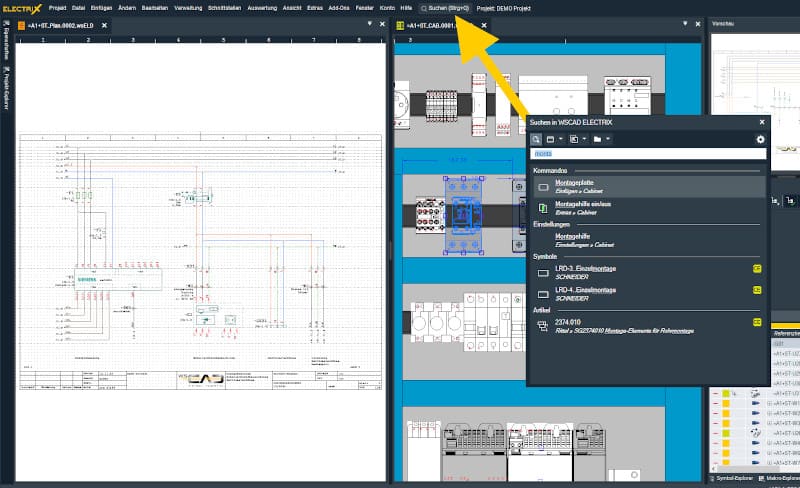Click the magnifier search icon in search dialog
This screenshot has height=488, width=800.
point(537,138)
